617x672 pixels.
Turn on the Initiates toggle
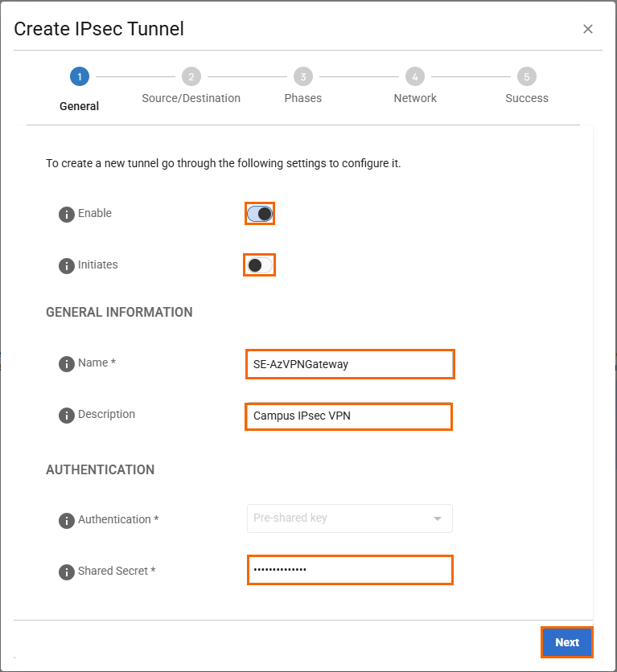click(259, 265)
